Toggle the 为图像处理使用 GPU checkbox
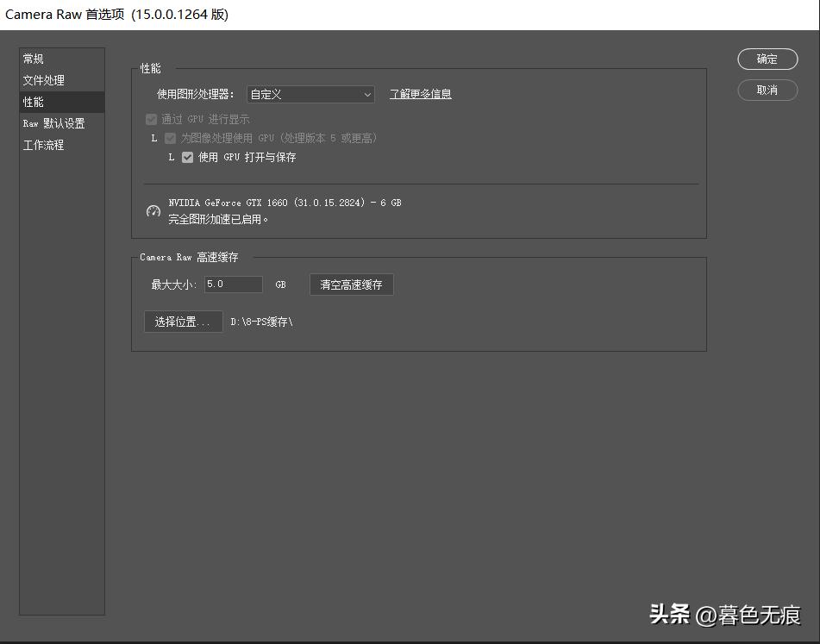 click(x=170, y=138)
